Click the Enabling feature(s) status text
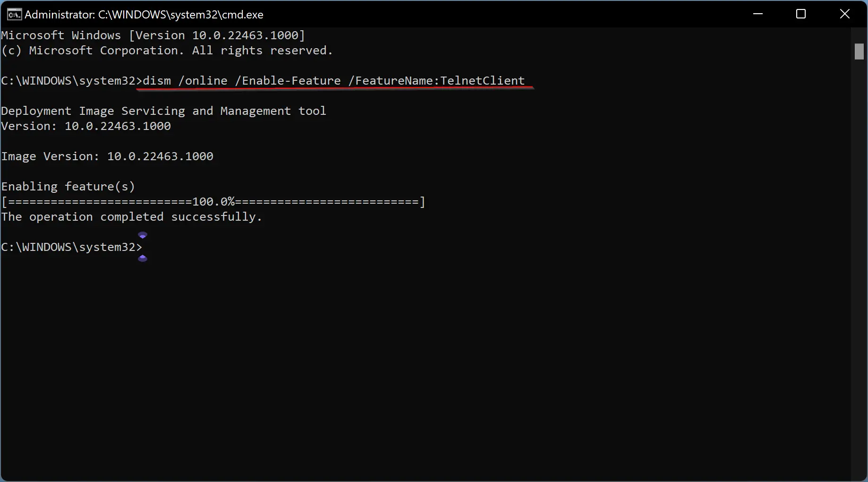This screenshot has width=868, height=482. pyautogui.click(x=68, y=186)
